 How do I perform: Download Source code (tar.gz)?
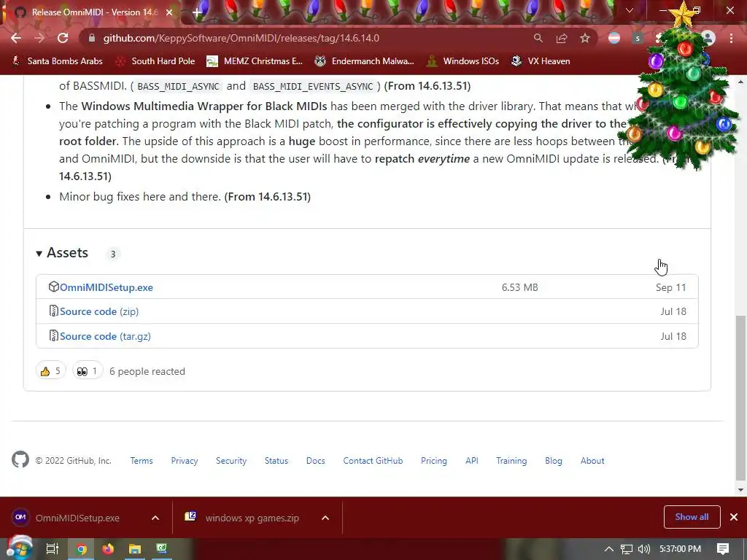pos(105,336)
